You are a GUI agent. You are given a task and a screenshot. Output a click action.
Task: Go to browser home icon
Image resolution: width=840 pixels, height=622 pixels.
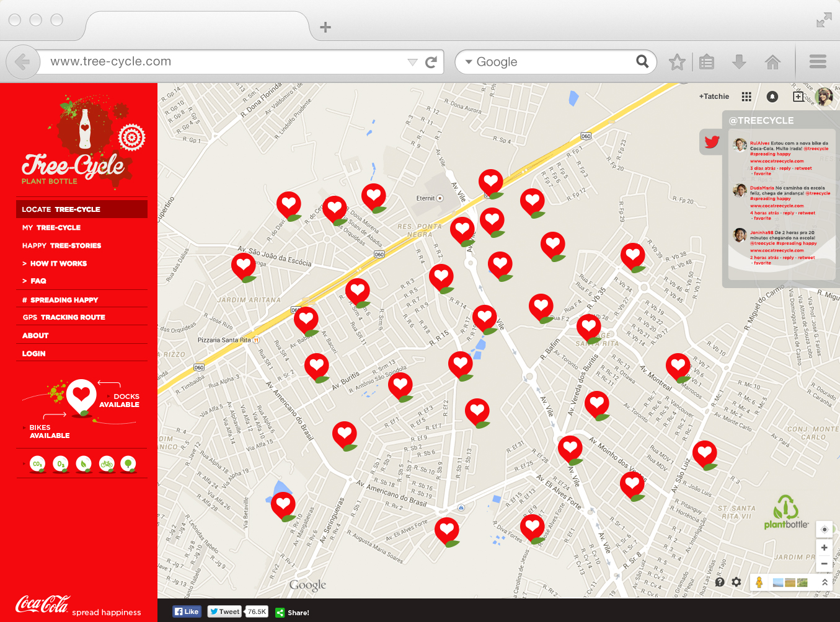click(772, 62)
